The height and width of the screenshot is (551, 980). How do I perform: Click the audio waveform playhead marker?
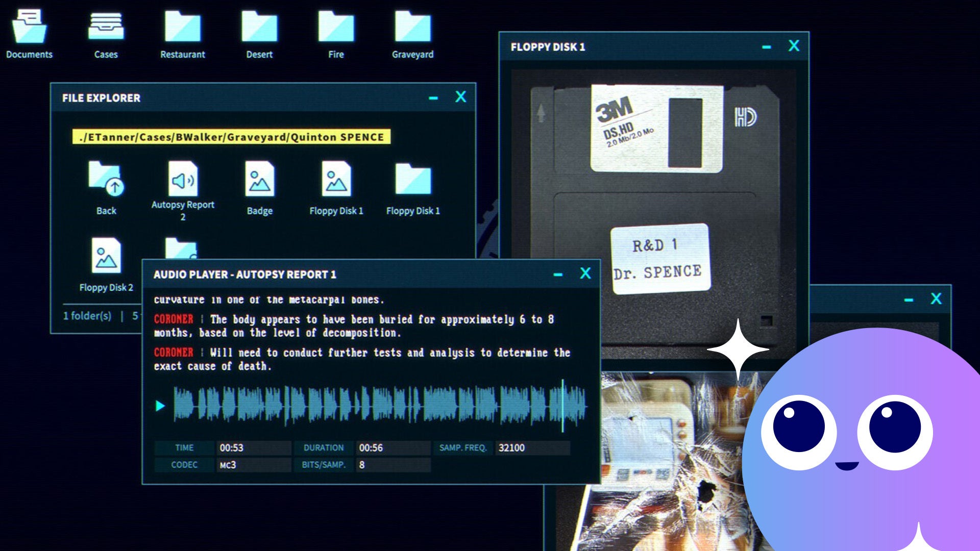[x=563, y=406]
